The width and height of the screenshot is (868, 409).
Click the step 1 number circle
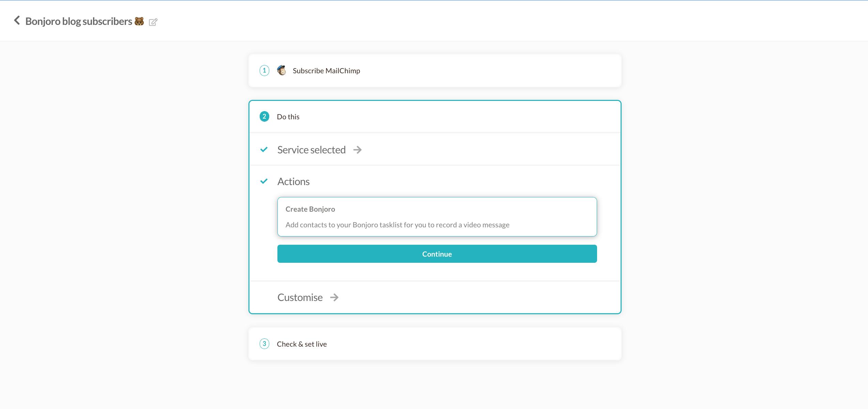[264, 71]
